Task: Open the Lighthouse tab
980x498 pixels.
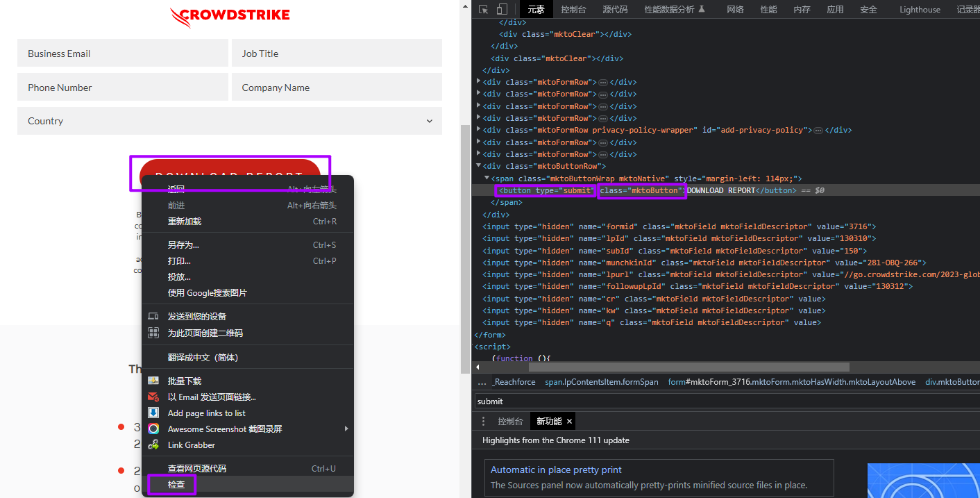Action: click(x=920, y=9)
